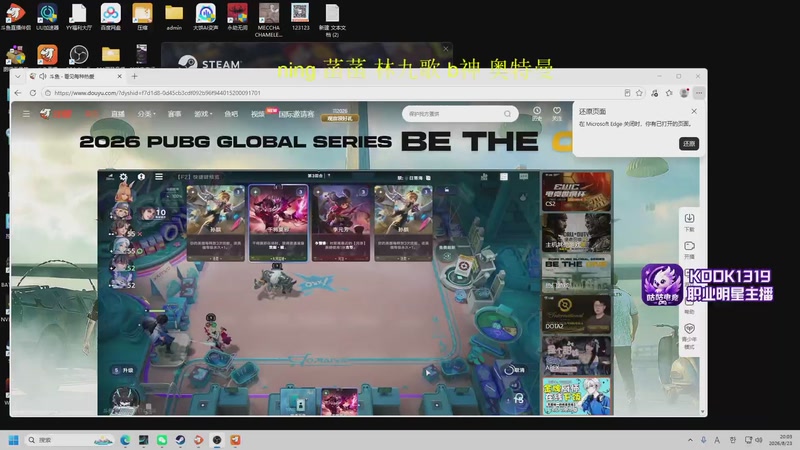Open the 直播 navigation tab
Screen dimensions: 800x450
point(118,114)
